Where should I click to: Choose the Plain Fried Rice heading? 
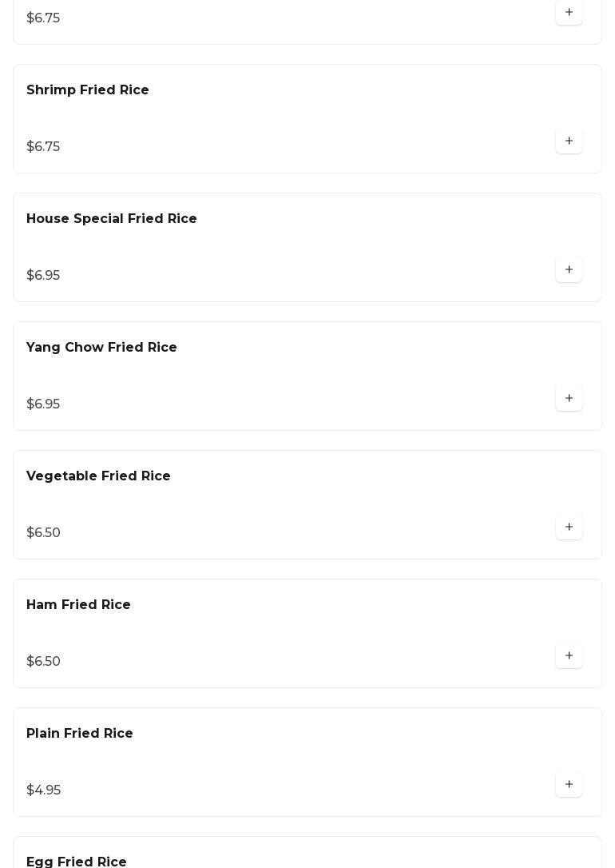pos(80,734)
